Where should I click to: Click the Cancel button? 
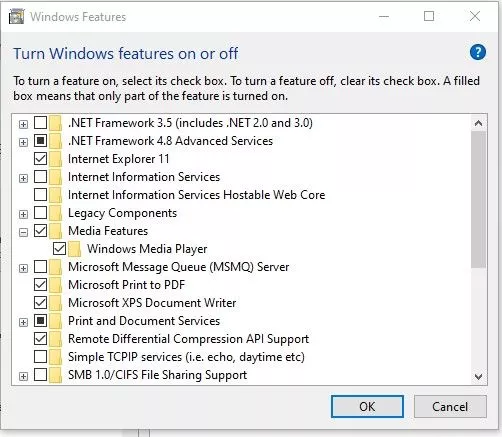pos(450,407)
